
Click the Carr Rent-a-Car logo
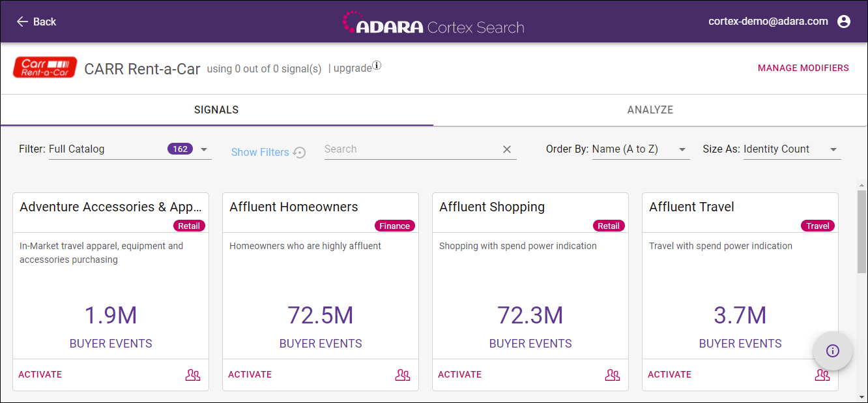click(45, 67)
